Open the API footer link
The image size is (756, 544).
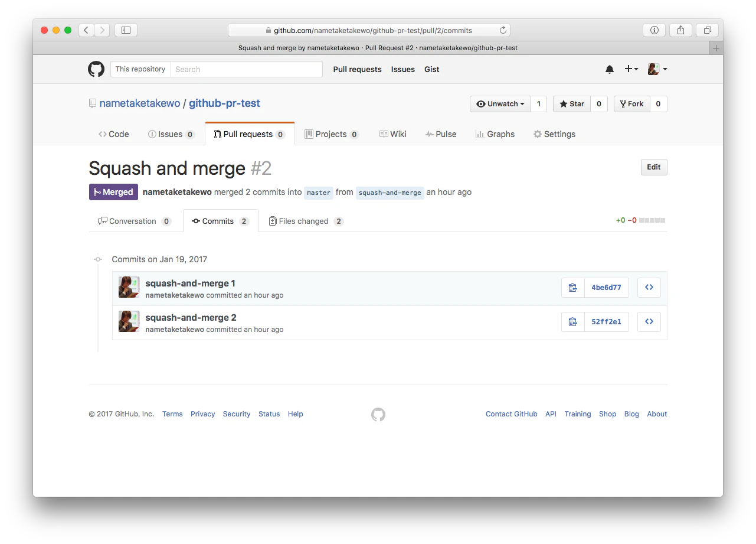point(551,414)
